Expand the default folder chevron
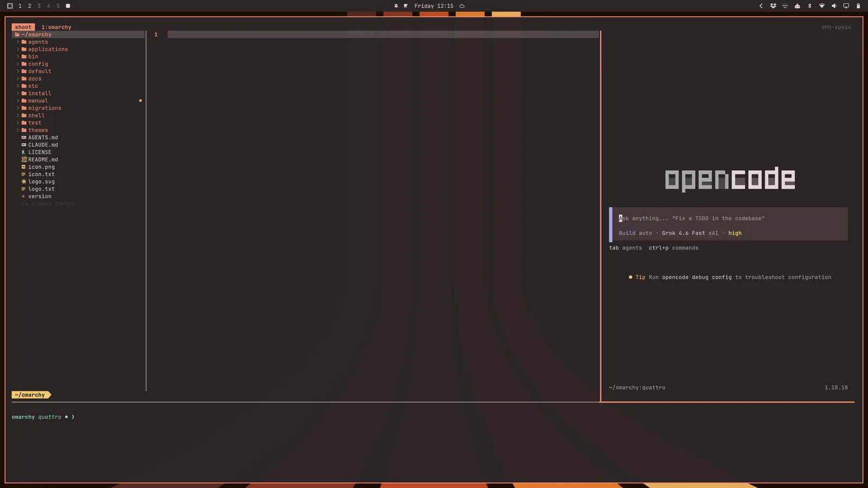This screenshot has width=868, height=488. 18,72
